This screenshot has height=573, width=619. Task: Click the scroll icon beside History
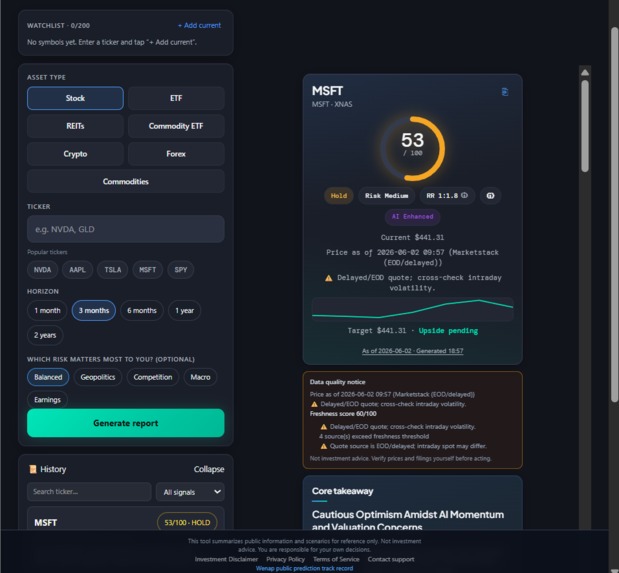tap(32, 469)
